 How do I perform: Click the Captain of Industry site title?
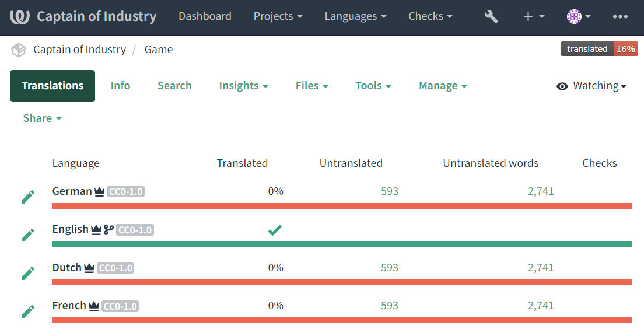pyautogui.click(x=96, y=16)
